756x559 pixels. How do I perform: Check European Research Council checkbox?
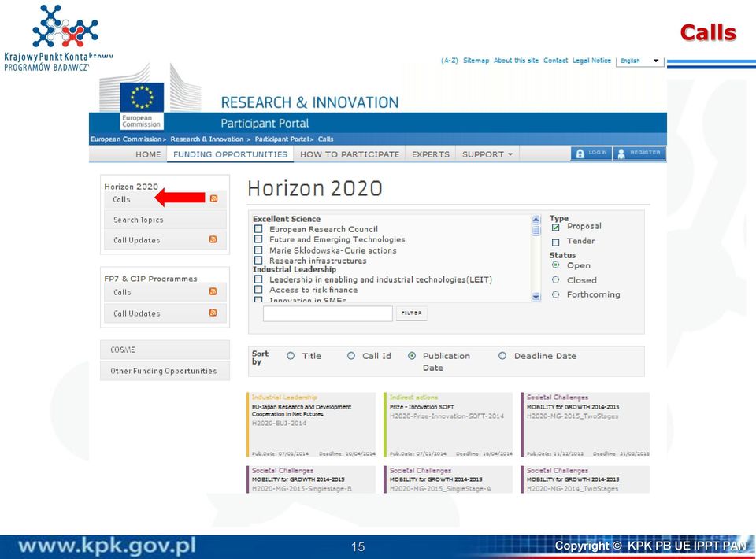pos(258,229)
